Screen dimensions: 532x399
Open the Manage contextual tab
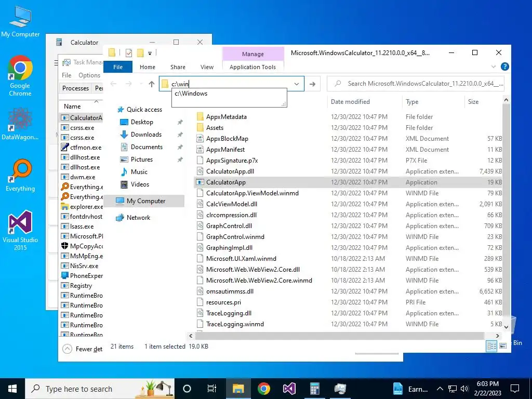pyautogui.click(x=253, y=54)
